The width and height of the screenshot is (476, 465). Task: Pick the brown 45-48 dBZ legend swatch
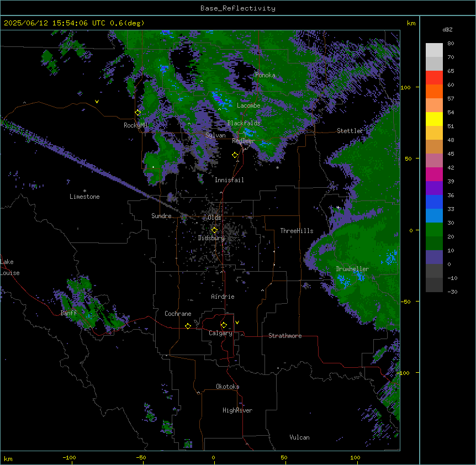(434, 146)
